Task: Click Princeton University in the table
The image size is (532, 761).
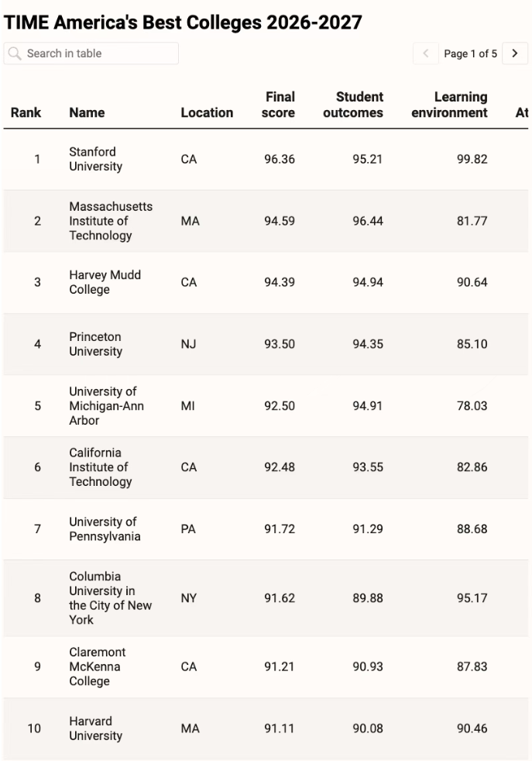Action: click(x=95, y=344)
